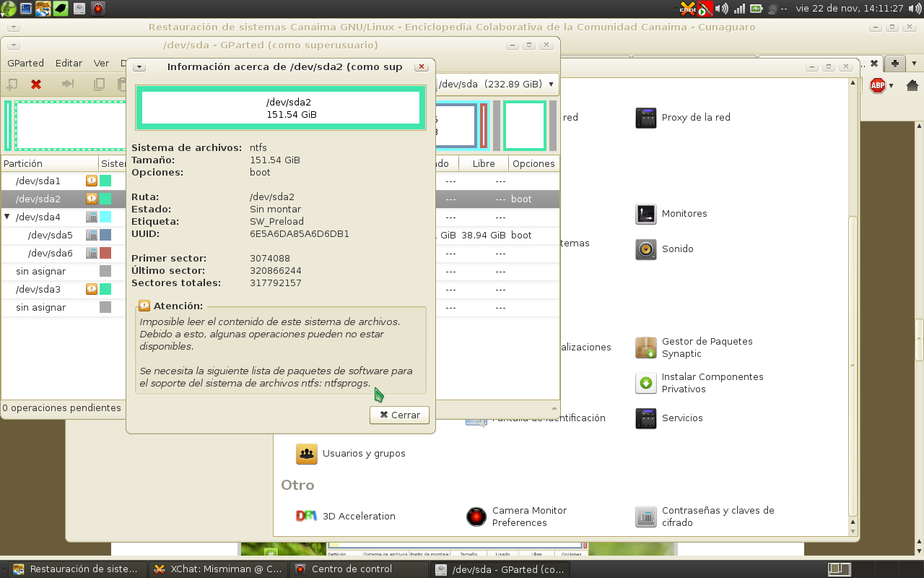Screen dimensions: 924x578
Task: Open the volume control beside the network icon
Action: (x=722, y=9)
